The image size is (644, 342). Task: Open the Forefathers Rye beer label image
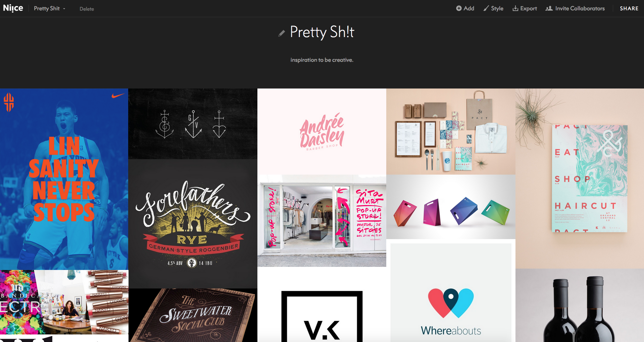193,224
